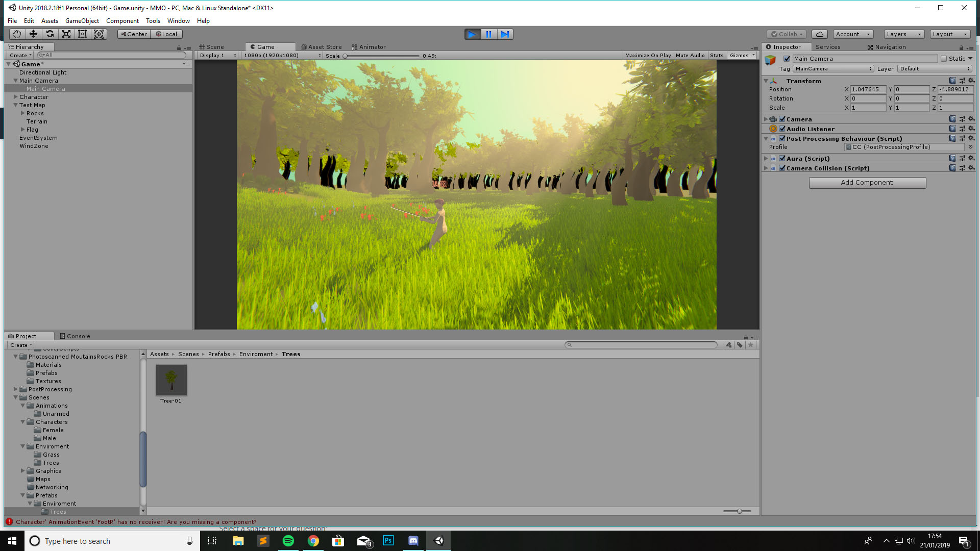Adjust the Game view Scale slider
Viewport: 980px width, 551px height.
(381, 56)
